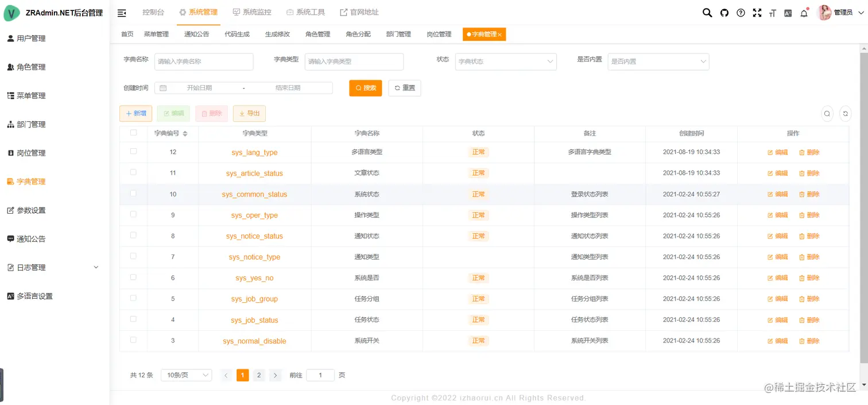Image resolution: width=868 pixels, height=405 pixels.
Task: Open the font size setting icon
Action: point(773,13)
